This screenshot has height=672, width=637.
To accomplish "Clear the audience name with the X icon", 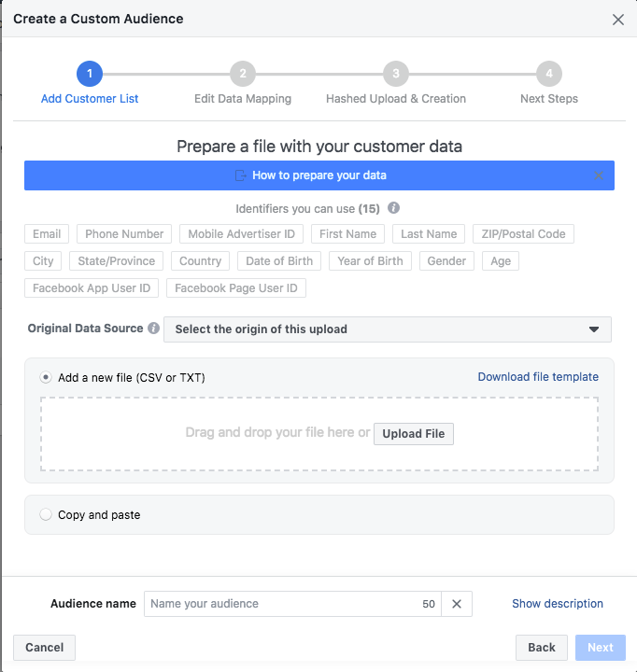I will 457,604.
